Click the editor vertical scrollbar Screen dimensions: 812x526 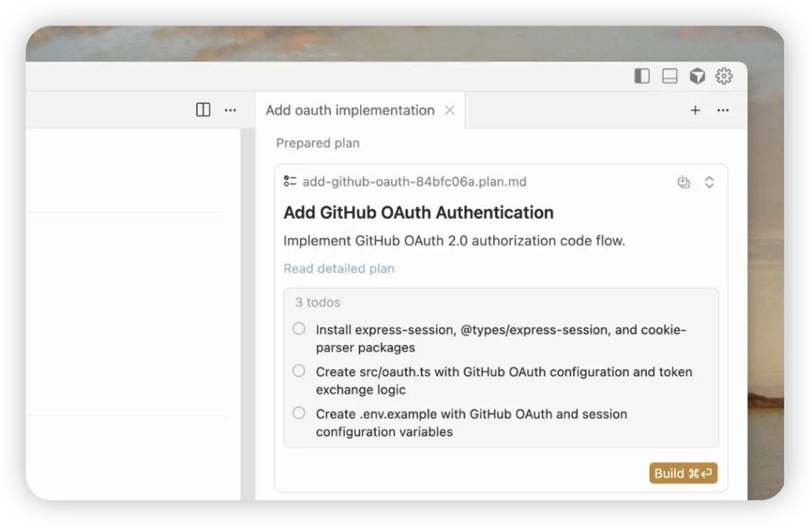247,314
